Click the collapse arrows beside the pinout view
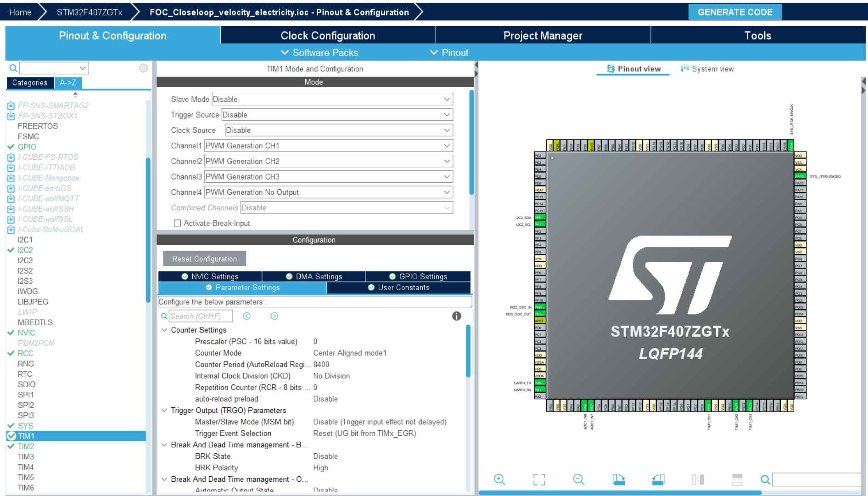Image resolution: width=868 pixels, height=496 pixels. coord(863,86)
